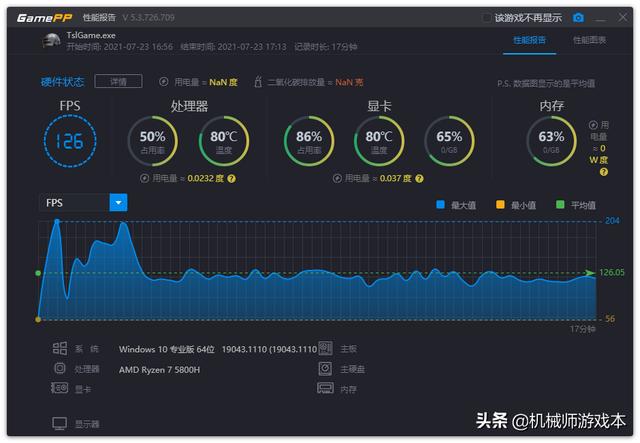This screenshot has height=443, width=640.
Task: Click the system 系统 icon
Action: [x=60, y=348]
